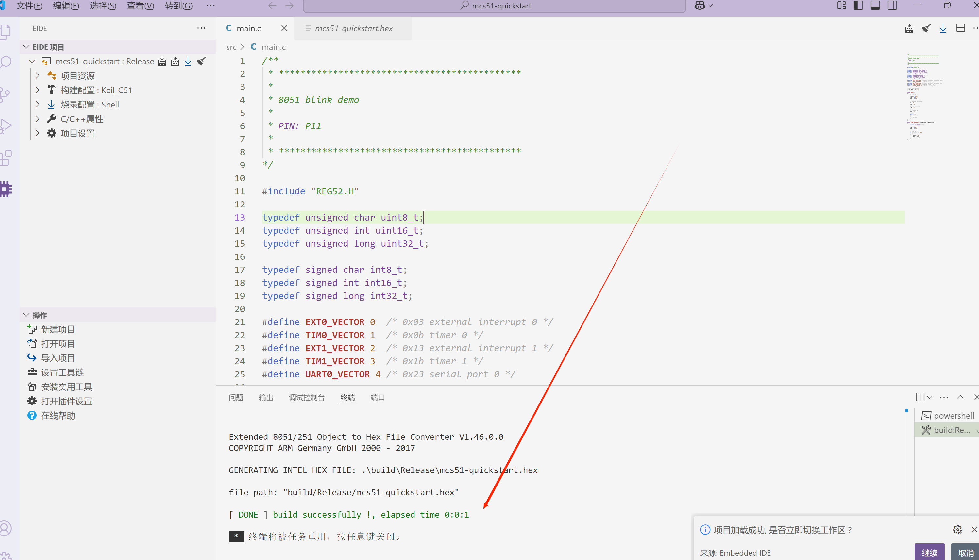
Task: Click the split editor icon in the title bar
Action: point(960,28)
